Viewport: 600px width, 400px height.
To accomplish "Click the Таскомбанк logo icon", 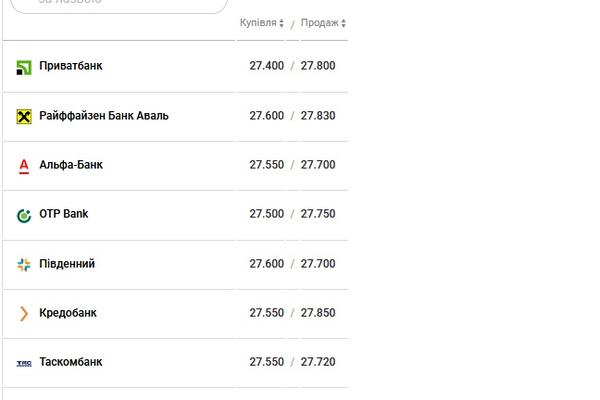I will [24, 363].
